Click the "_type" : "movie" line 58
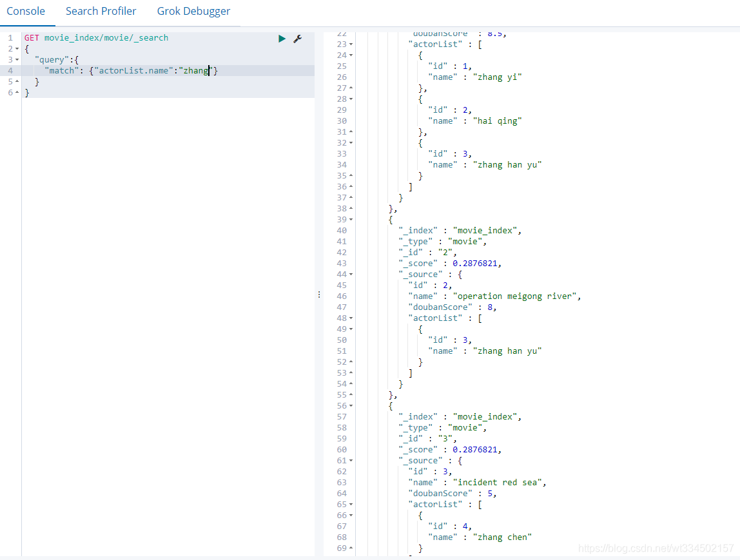 point(443,428)
